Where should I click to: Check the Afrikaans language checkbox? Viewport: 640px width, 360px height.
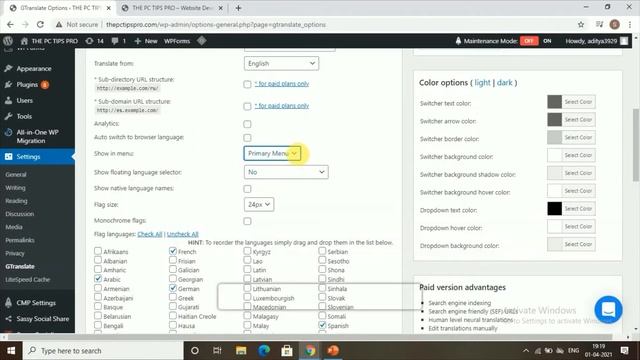coord(98,251)
